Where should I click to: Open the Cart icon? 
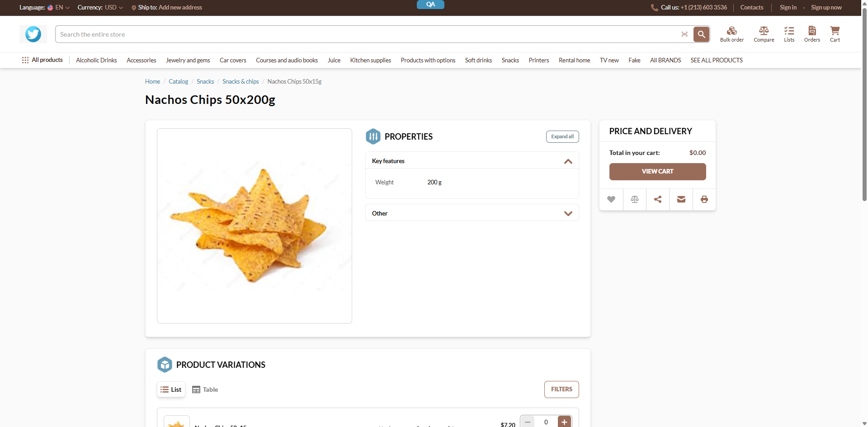(835, 34)
